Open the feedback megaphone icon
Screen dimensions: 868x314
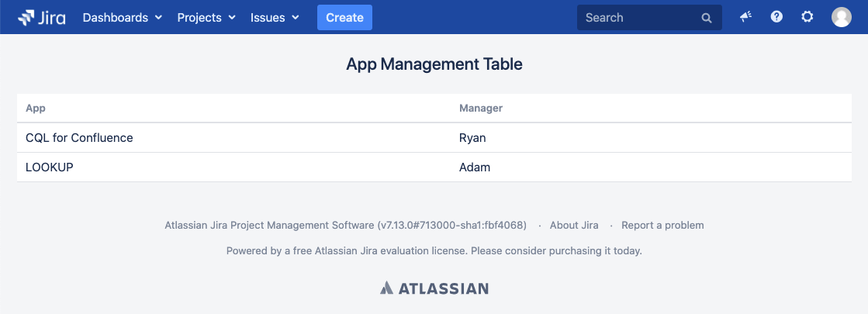[745, 17]
